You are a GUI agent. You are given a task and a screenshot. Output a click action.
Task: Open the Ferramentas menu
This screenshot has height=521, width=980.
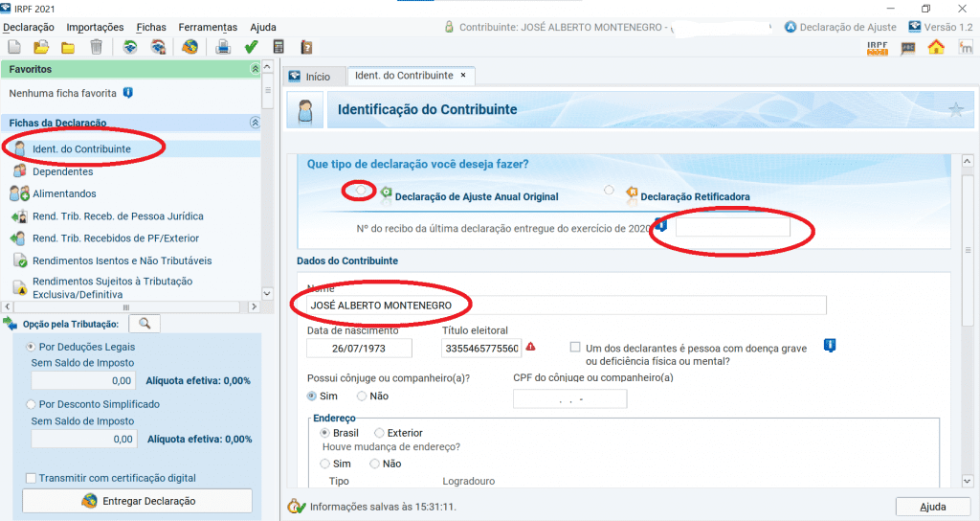coord(208,27)
